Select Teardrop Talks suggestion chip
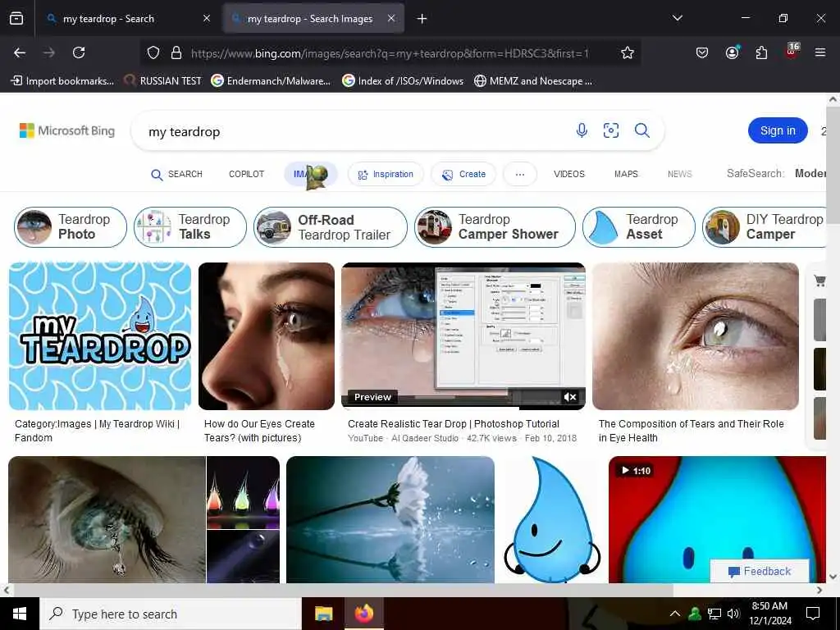This screenshot has width=840, height=630. 190,227
